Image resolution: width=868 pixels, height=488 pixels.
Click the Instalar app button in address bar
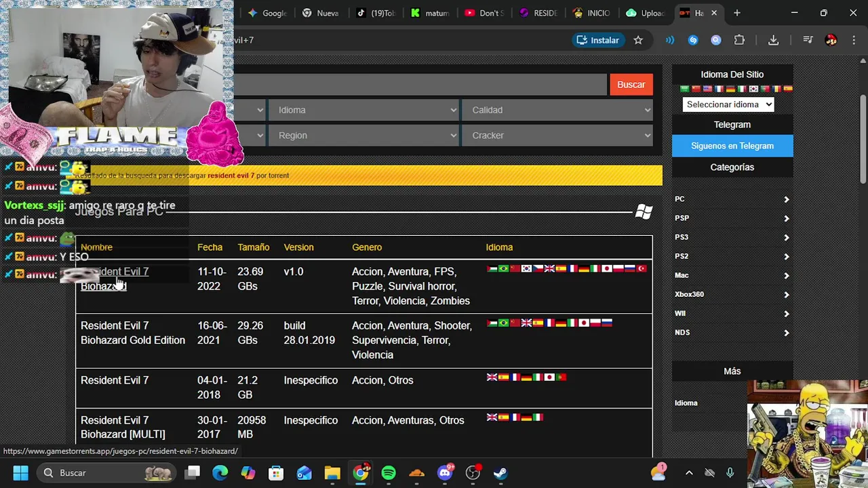coord(597,40)
